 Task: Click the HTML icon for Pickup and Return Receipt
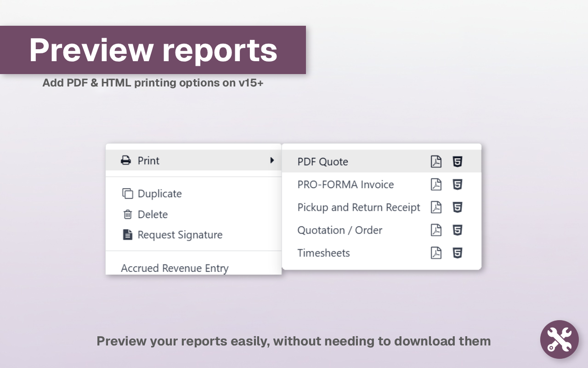click(458, 207)
